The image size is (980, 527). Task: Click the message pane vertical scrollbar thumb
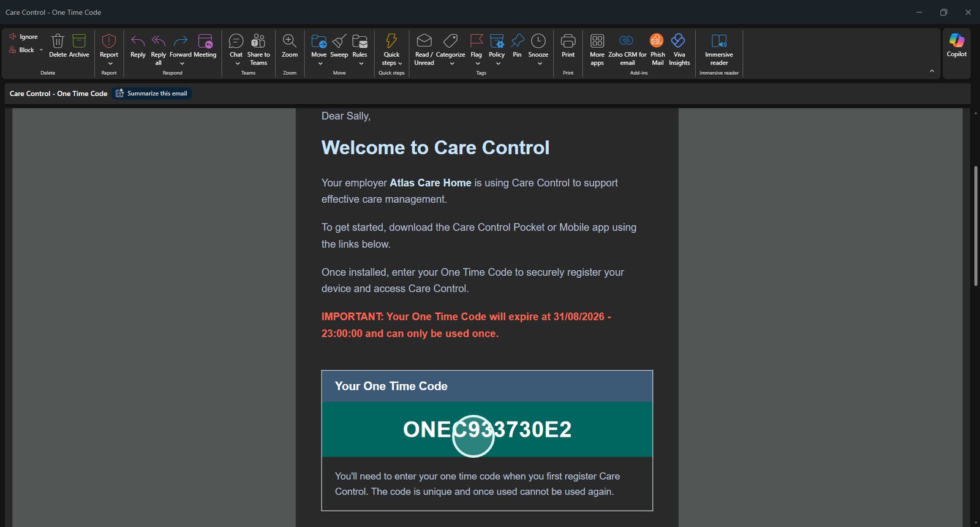pyautogui.click(x=976, y=226)
